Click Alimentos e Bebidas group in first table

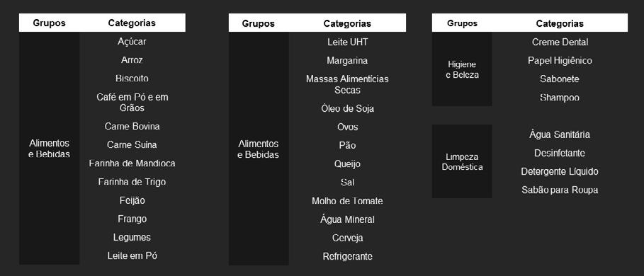tap(50, 149)
